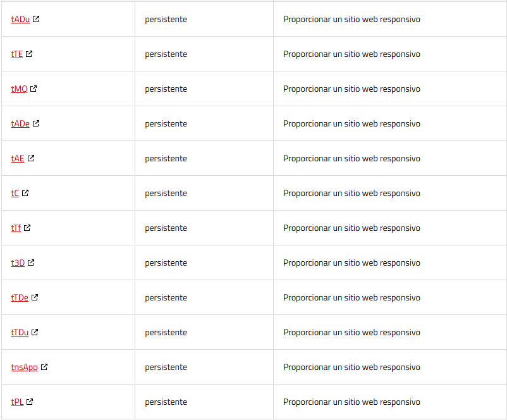The image size is (507, 420).
Task: Click the external link icon beside tnsApp
Action: tap(44, 367)
